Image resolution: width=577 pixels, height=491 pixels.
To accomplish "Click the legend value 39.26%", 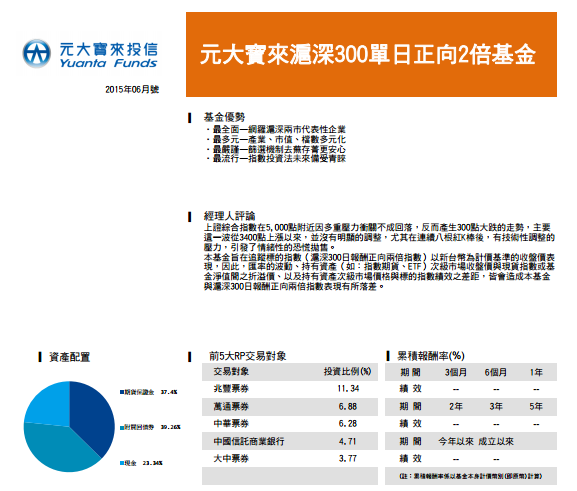I will pyautogui.click(x=171, y=427).
